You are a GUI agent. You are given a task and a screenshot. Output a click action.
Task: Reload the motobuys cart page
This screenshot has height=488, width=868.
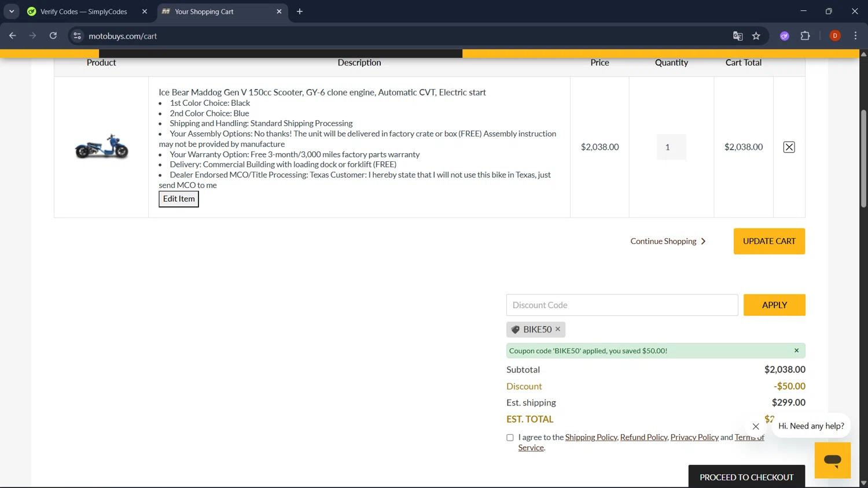click(53, 36)
